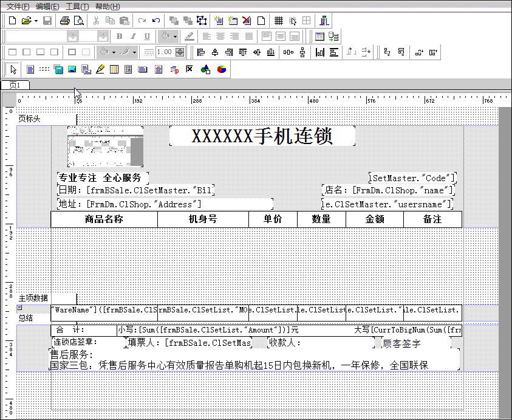
Task: Open the font name dropdown
Action: pyautogui.click(x=72, y=36)
